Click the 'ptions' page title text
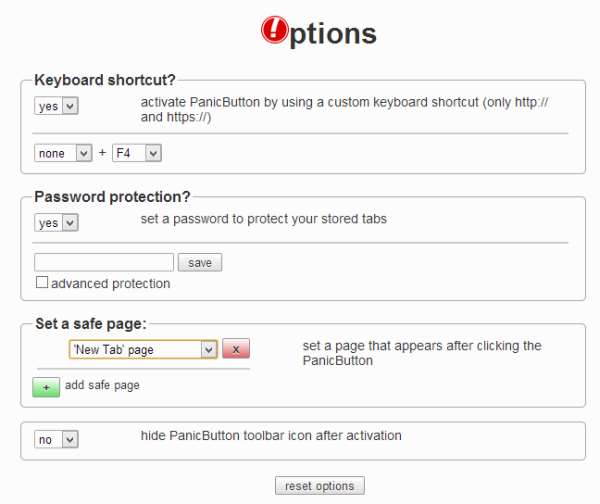Viewport: 600px width, 504px height. 332,34
